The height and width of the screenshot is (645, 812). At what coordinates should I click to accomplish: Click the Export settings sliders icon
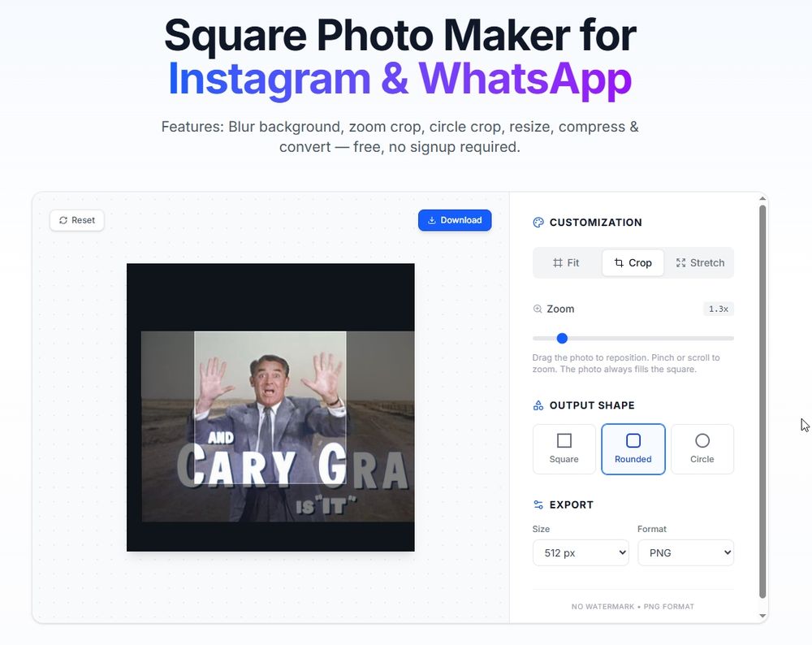click(538, 504)
